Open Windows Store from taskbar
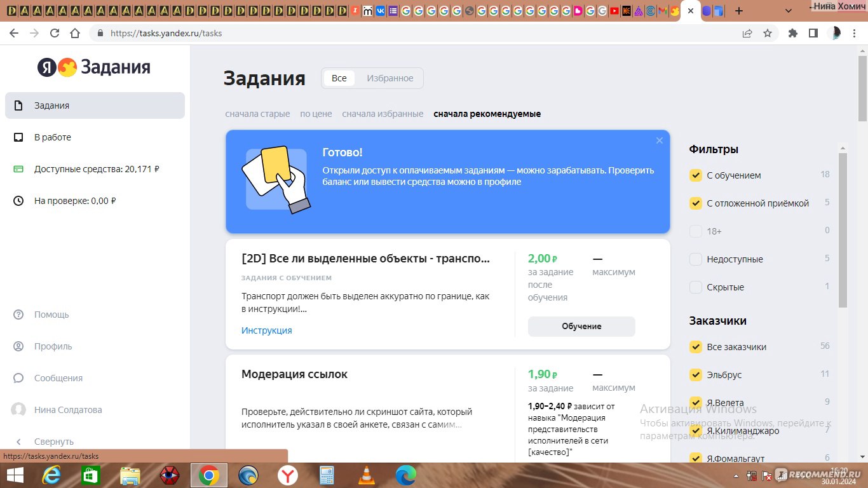 point(91,475)
